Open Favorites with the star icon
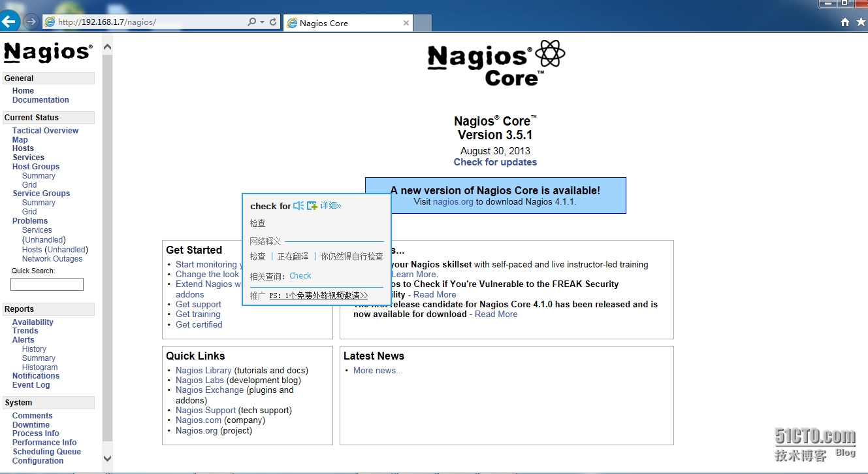 (861, 22)
